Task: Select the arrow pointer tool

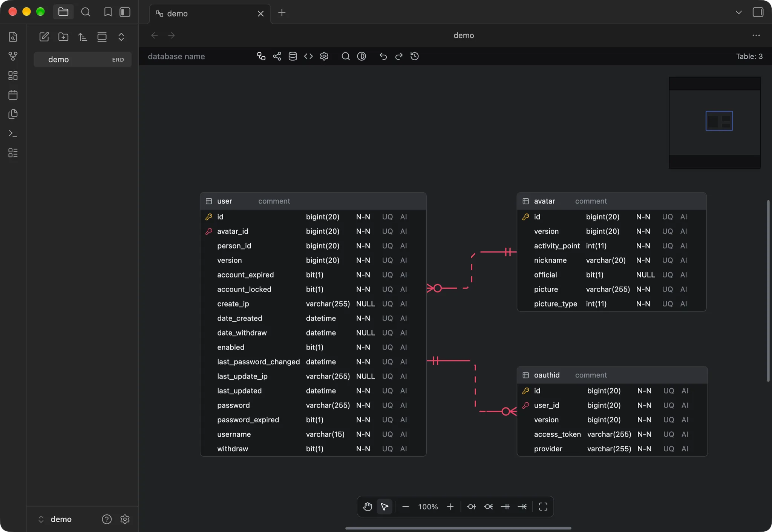Action: (384, 506)
